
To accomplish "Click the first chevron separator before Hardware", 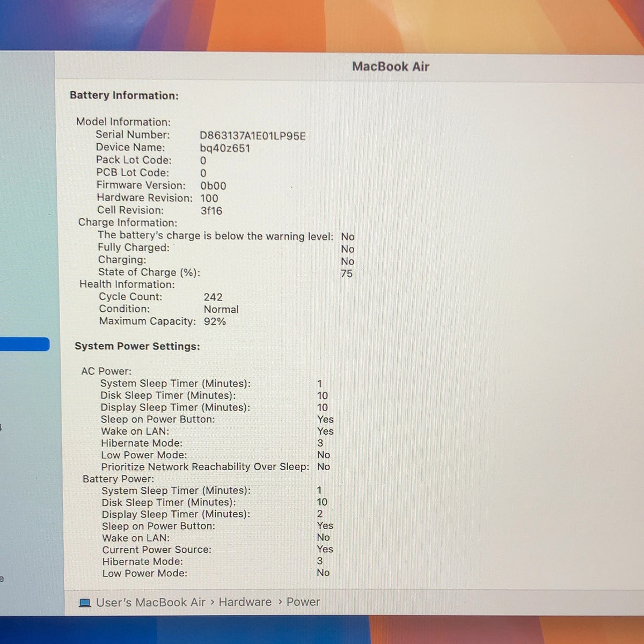I will [213, 602].
